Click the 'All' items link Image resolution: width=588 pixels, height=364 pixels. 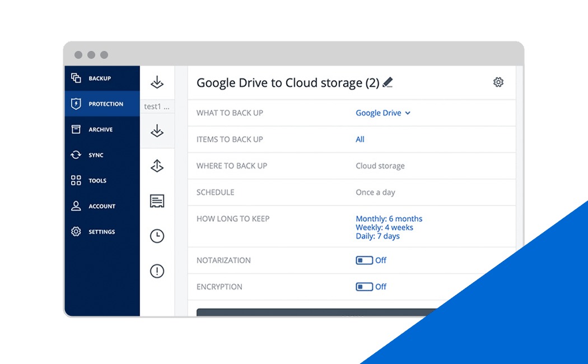click(x=360, y=139)
